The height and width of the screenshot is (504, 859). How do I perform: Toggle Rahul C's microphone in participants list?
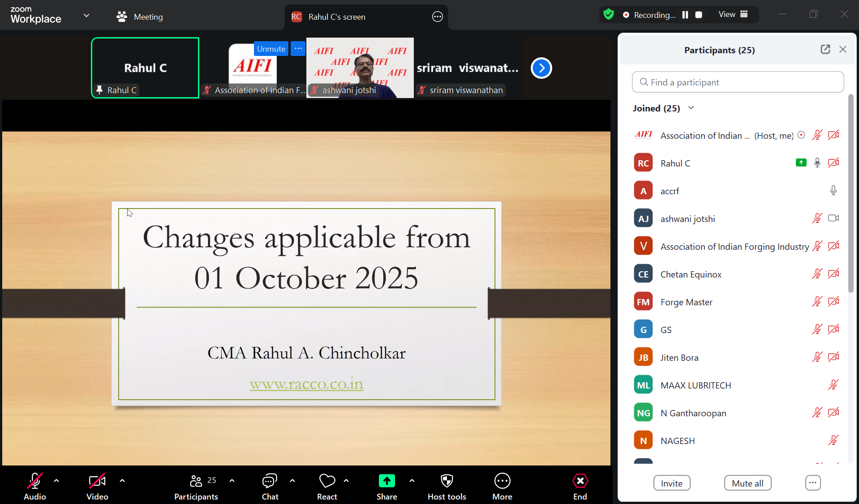click(817, 163)
